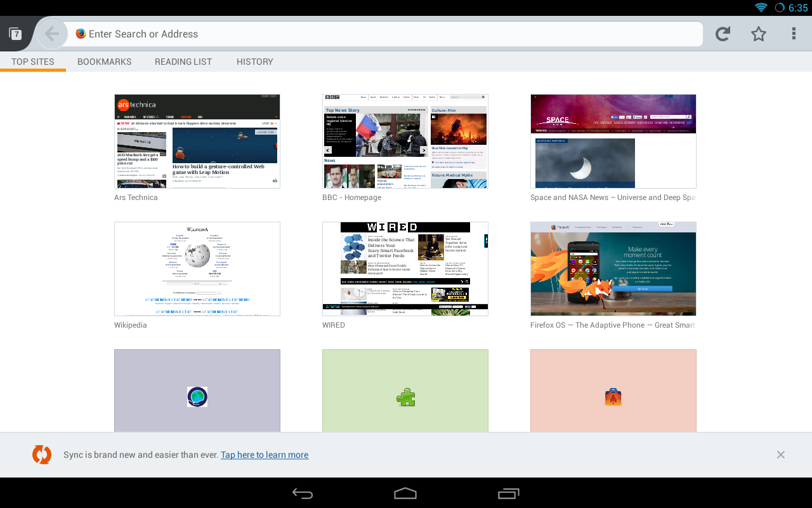This screenshot has width=812, height=508.
Task: Open the browser overflow menu
Action: coord(794,34)
